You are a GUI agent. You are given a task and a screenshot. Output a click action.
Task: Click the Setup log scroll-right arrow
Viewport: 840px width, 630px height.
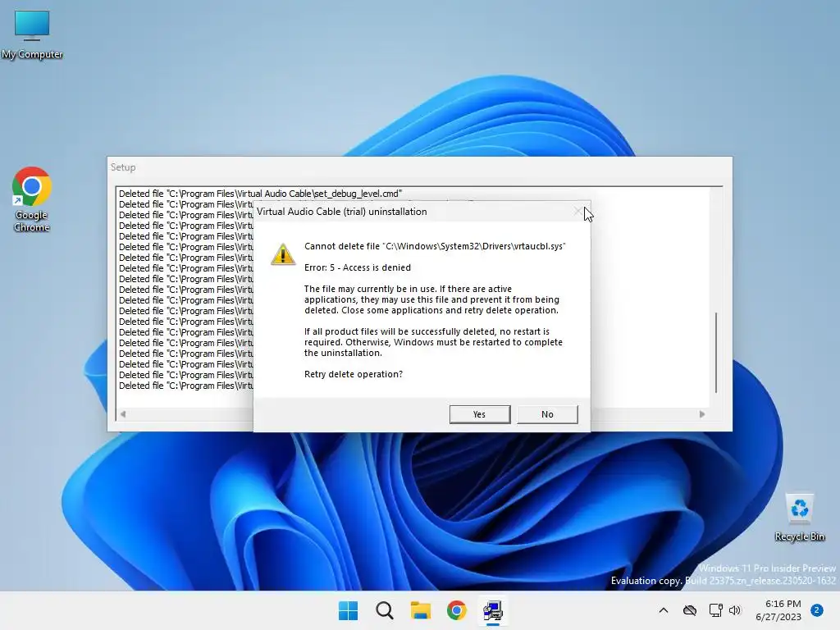(702, 413)
